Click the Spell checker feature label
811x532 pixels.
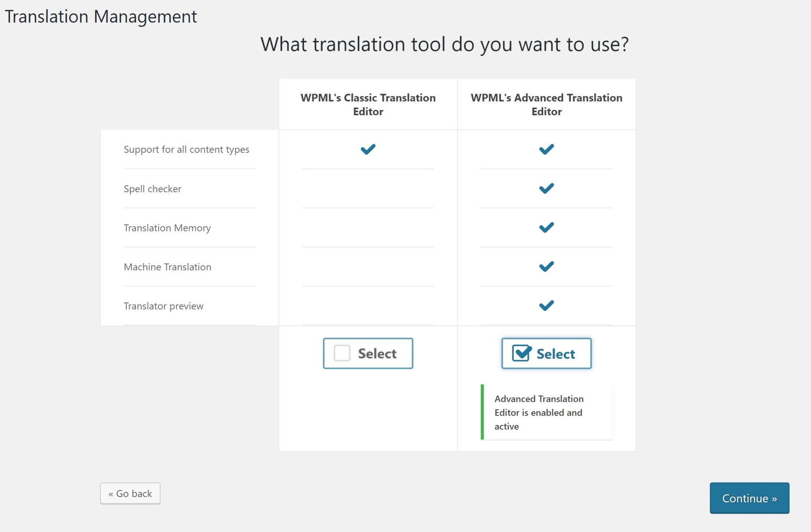click(x=153, y=189)
